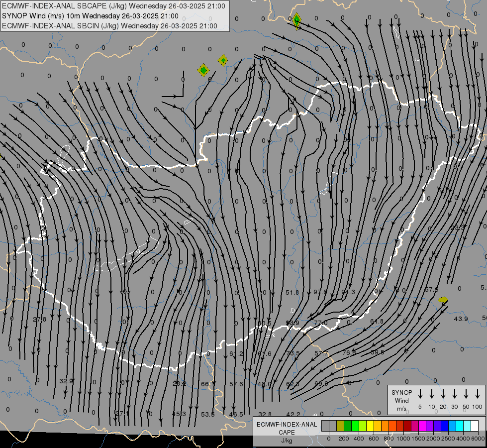487x448 pixels.
Task: Click the 'SYNOP Wind m/s' legend caption
Action: (401, 400)
